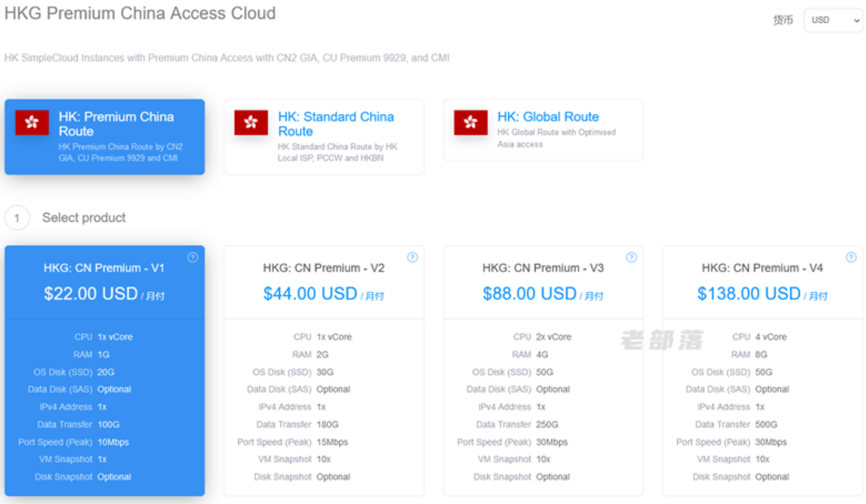The height and width of the screenshot is (504, 866).
Task: Click the 10Mbps port speed value in V1
Action: pyautogui.click(x=113, y=442)
